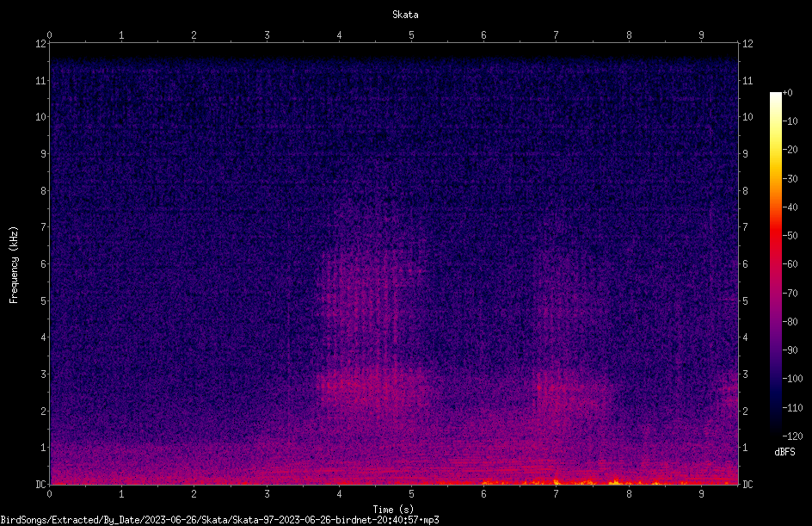
Task: Click the file path ending in birdnet-20:40:57.mp3
Action: coord(219,520)
